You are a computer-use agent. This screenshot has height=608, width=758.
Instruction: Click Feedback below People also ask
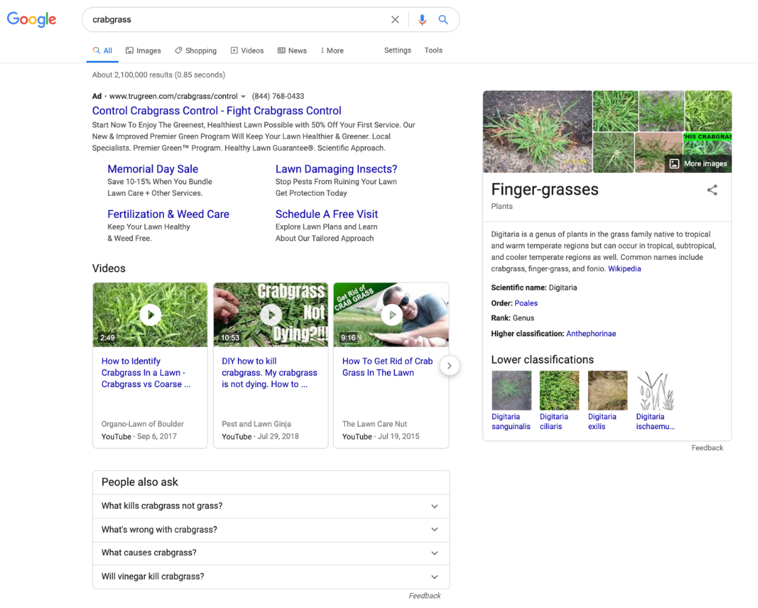click(x=424, y=596)
